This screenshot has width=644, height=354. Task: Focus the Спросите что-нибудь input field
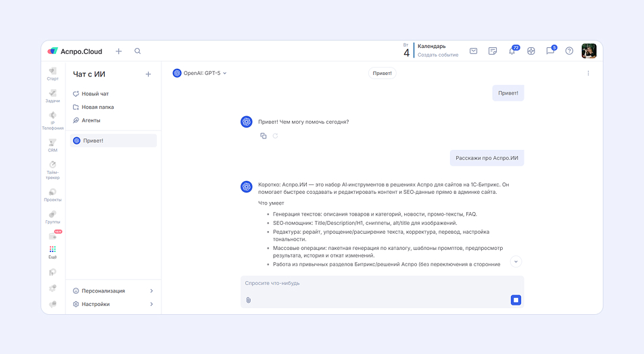pyautogui.click(x=382, y=283)
